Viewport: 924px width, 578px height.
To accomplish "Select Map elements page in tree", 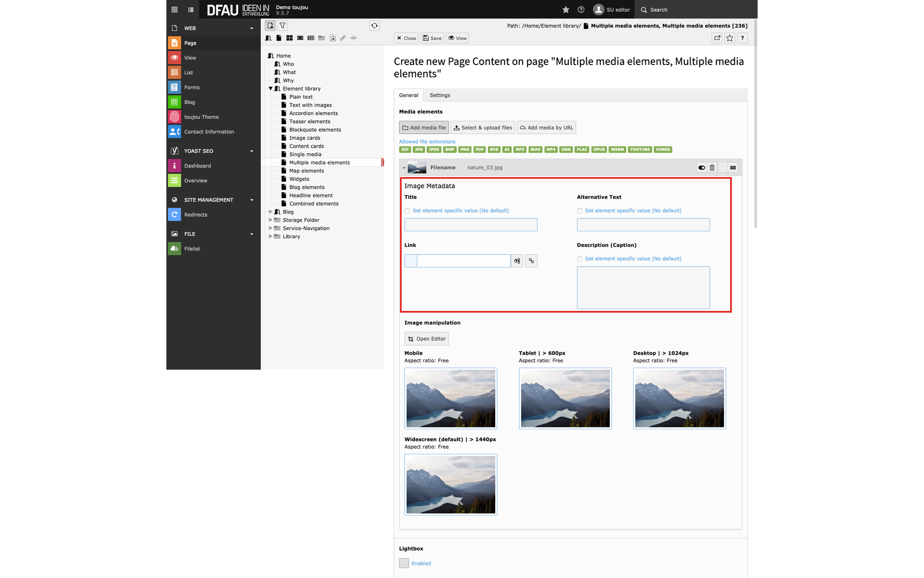I will [x=307, y=171].
